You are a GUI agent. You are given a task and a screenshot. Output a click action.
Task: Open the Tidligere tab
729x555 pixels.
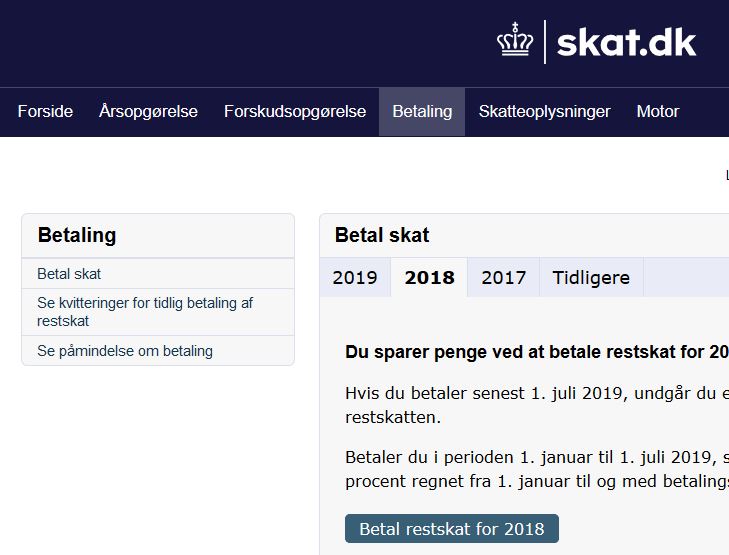(x=591, y=278)
